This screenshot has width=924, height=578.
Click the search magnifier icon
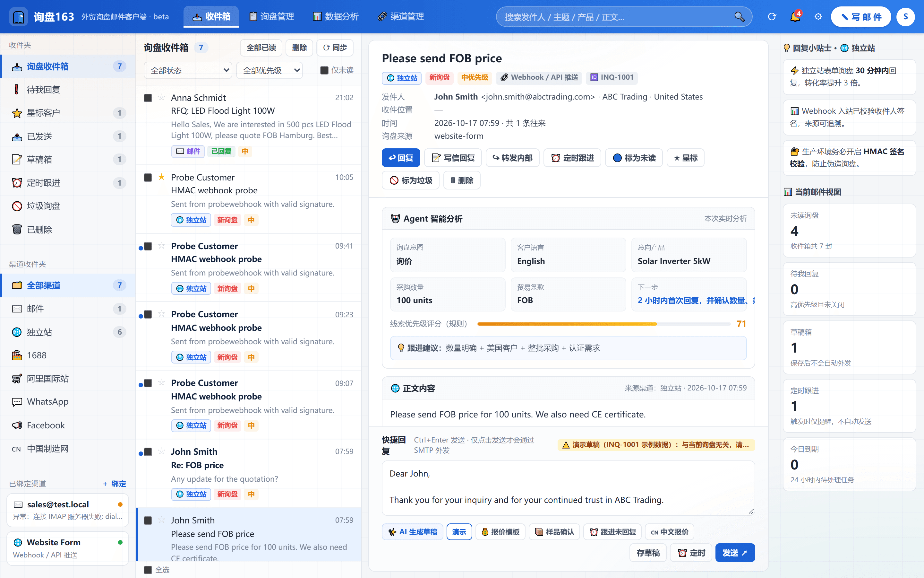click(x=739, y=17)
